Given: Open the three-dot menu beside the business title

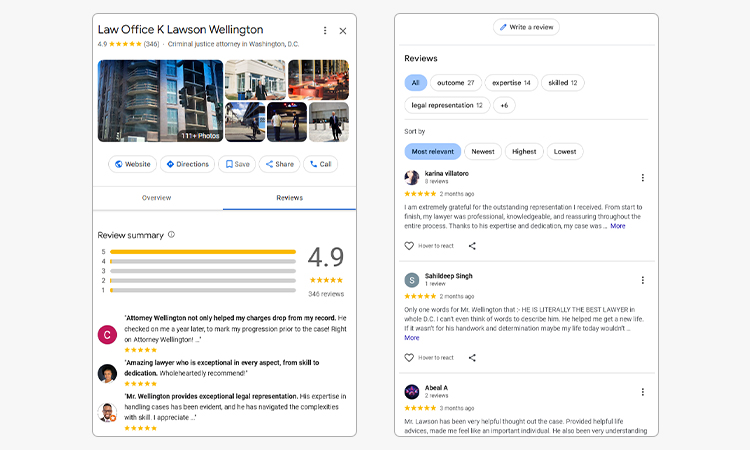Looking at the screenshot, I should [x=325, y=31].
